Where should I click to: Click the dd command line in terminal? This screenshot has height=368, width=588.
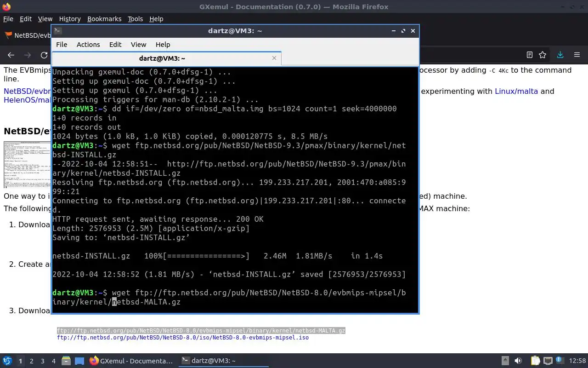225,109
